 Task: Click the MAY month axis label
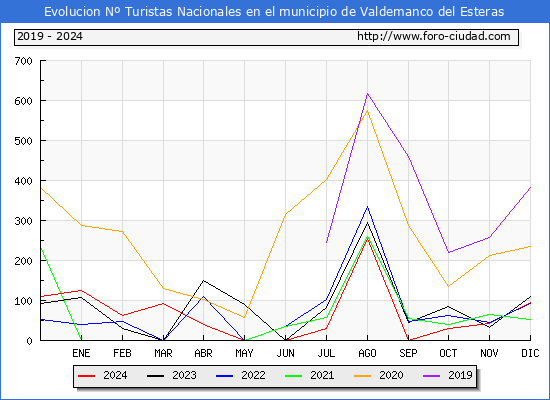tap(244, 353)
